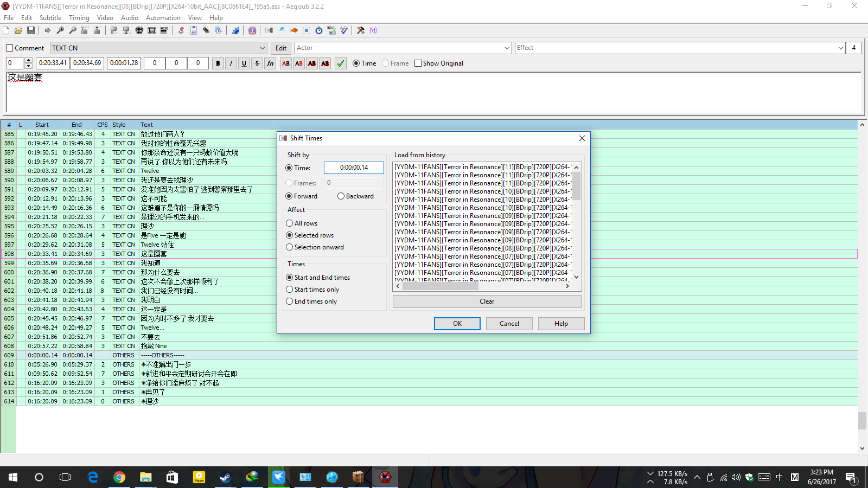Open the Video menu

[105, 18]
